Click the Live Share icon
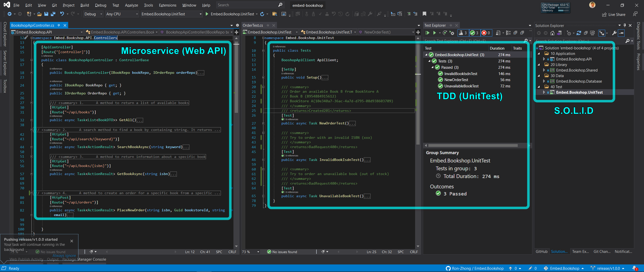Viewport: 644px width, 272px height. click(x=604, y=15)
